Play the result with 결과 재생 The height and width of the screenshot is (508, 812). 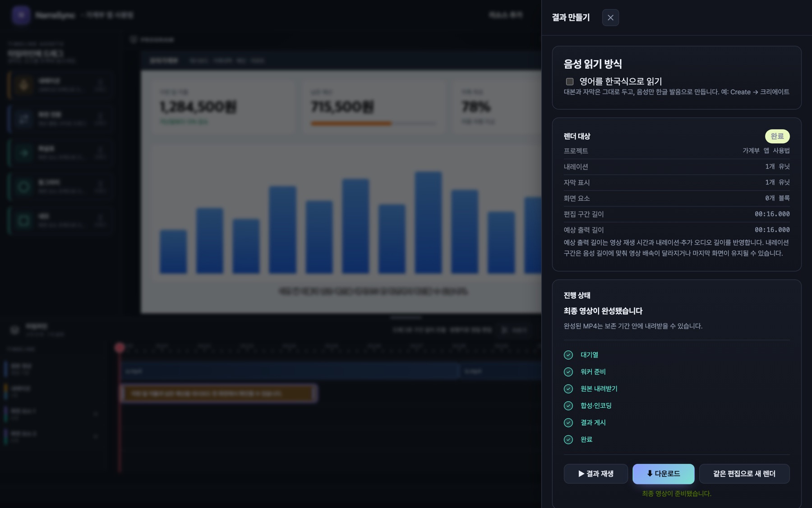595,474
